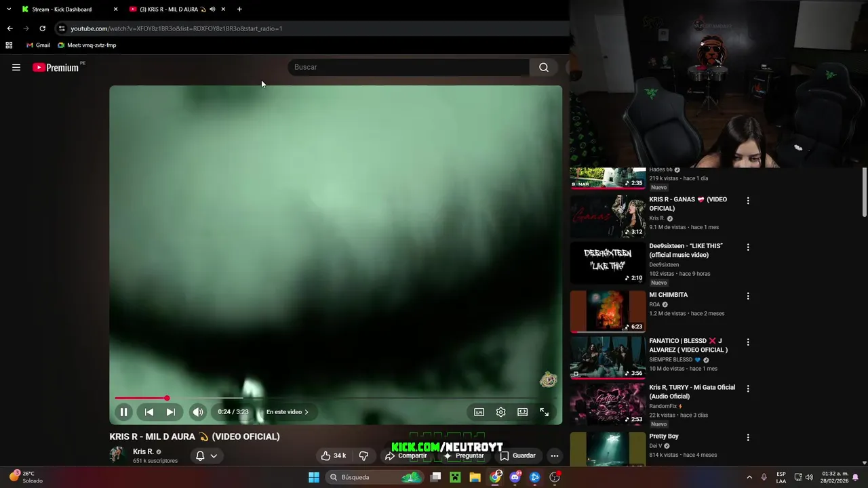Switch to Chrome on the taskbar
The width and height of the screenshot is (868, 488).
[x=496, y=477]
